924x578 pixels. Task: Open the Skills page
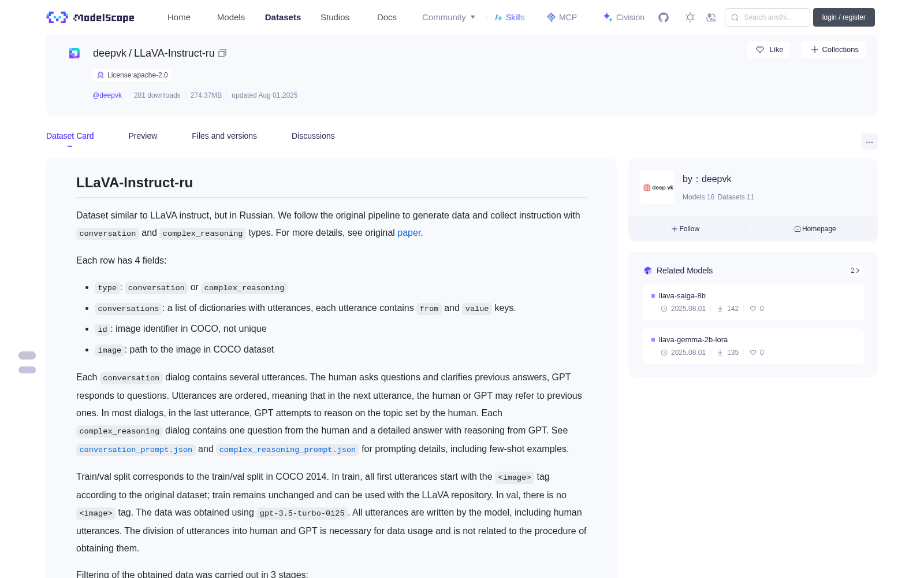pos(510,17)
